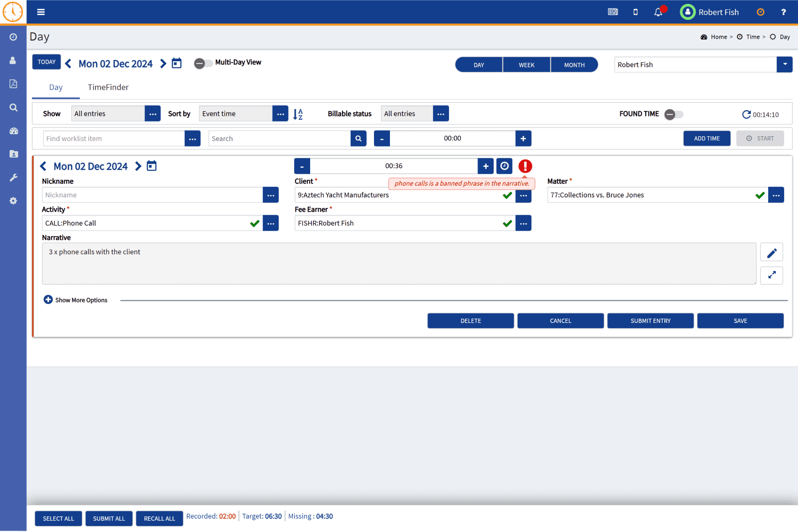Open the Activity selection ellipsis button
The width and height of the screenshot is (798, 532).
tap(270, 223)
